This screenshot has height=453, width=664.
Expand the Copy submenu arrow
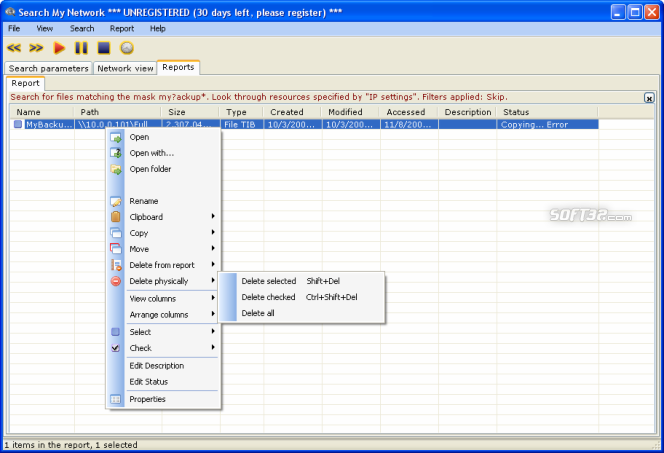[x=213, y=232]
